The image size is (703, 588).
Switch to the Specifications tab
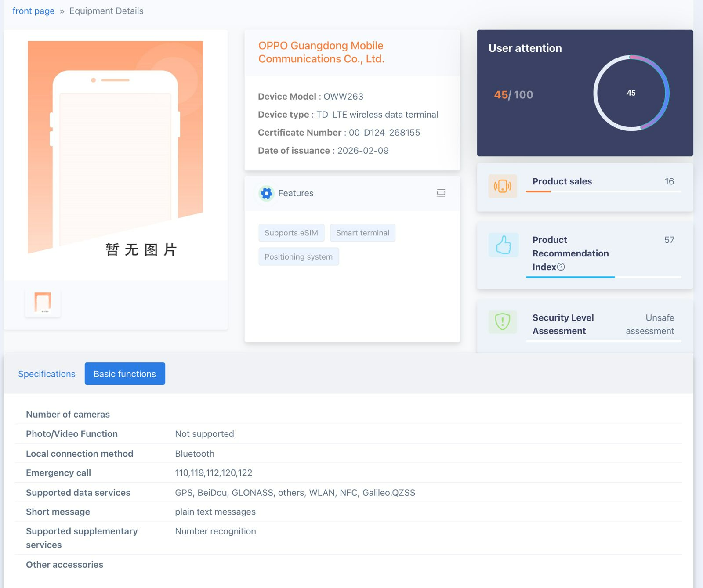coord(47,374)
